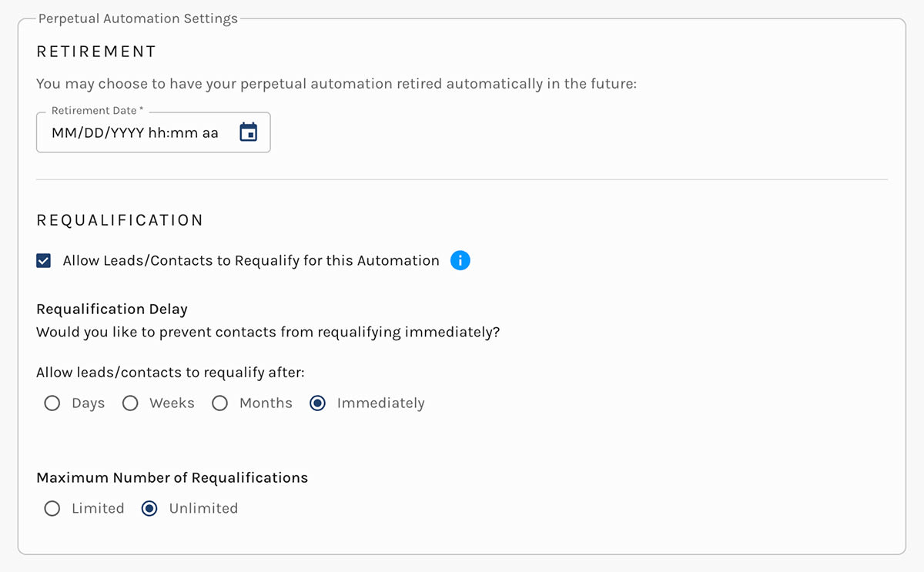Select the Days requalification delay option
Viewport: 924px width, 572px height.
[x=52, y=403]
